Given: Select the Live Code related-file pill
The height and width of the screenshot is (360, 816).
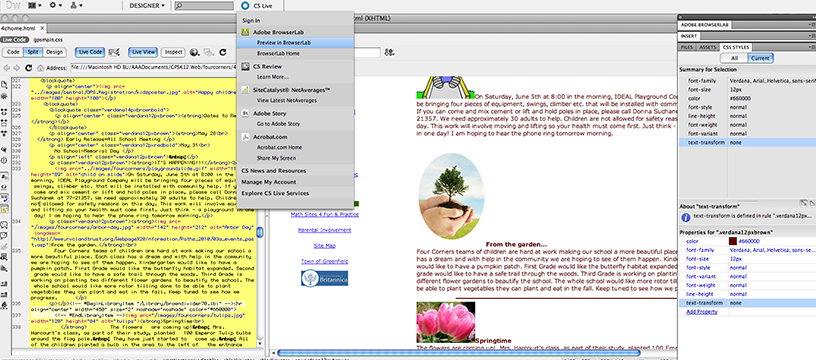Looking at the screenshot, I should coord(15,39).
